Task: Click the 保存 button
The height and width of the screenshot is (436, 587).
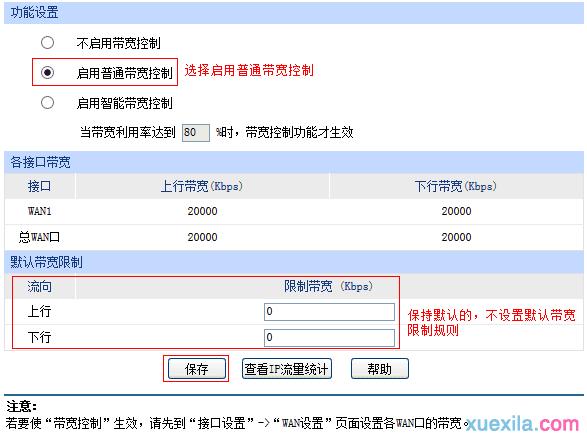Action: point(197,369)
